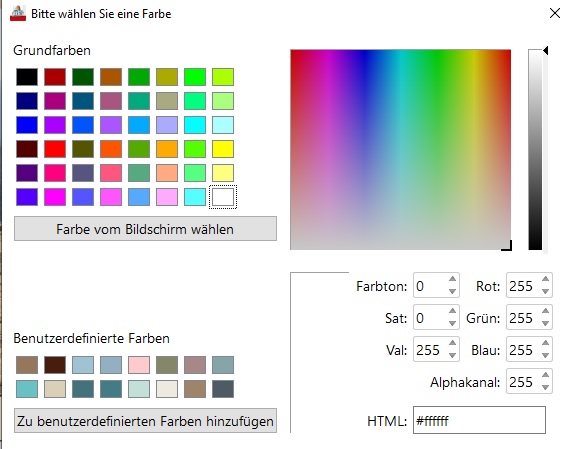This screenshot has width=570, height=449.
Task: Select the black swatch in Grundfarben
Action: tap(27, 77)
